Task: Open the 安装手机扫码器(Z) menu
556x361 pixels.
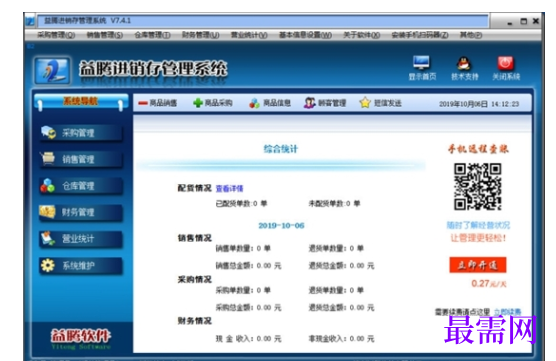Action: click(x=420, y=35)
